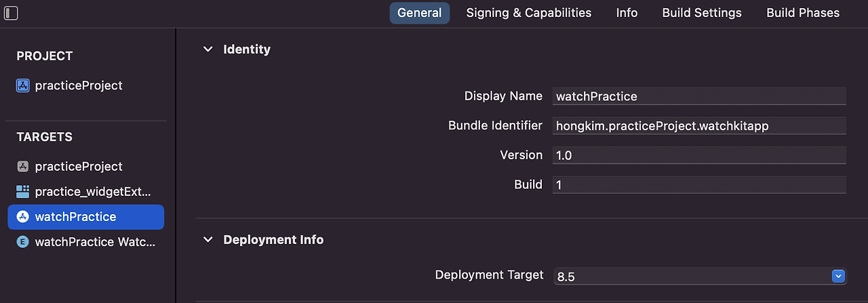
Task: Collapse the Identity section
Action: tap(208, 49)
